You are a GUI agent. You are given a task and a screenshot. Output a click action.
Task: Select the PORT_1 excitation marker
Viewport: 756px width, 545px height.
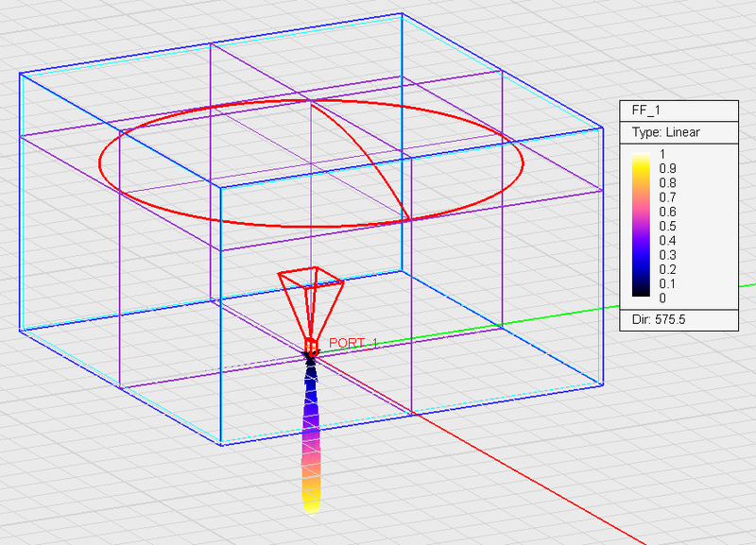point(312,346)
